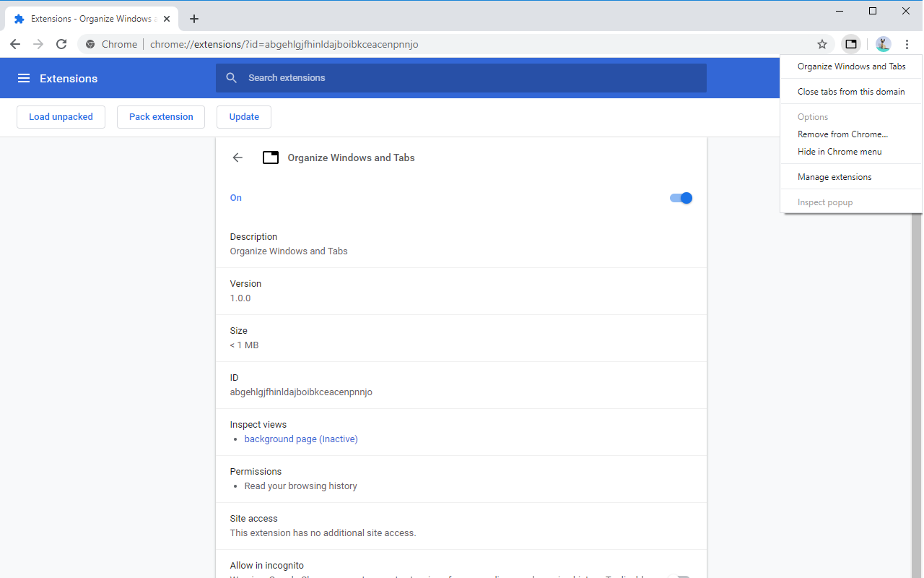
Task: Choose Hide in Chrome menu
Action: coord(851,152)
